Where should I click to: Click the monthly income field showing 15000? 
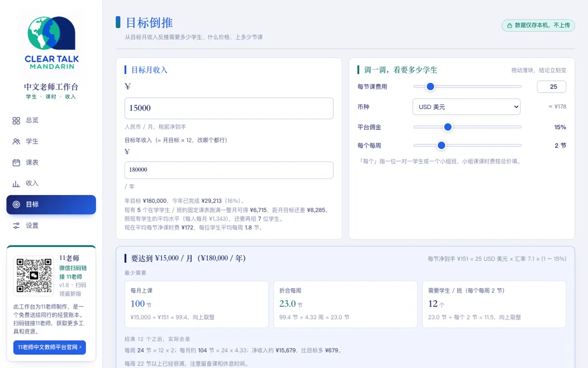[x=229, y=108]
